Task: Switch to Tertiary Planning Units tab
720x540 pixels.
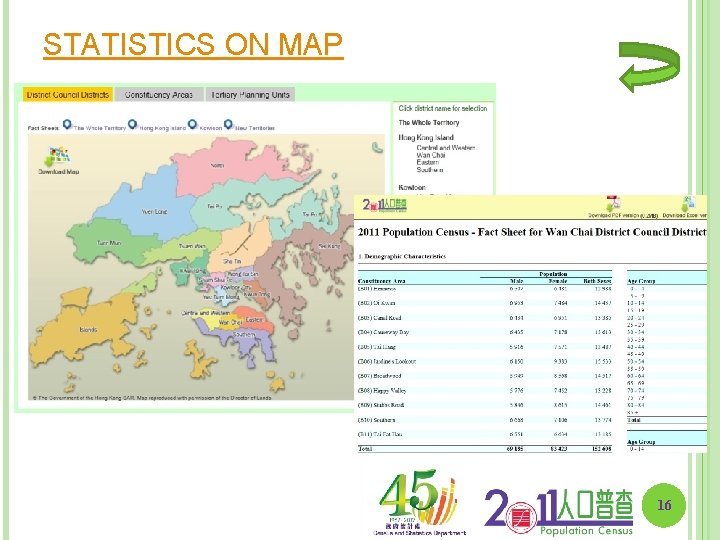Action: point(250,95)
